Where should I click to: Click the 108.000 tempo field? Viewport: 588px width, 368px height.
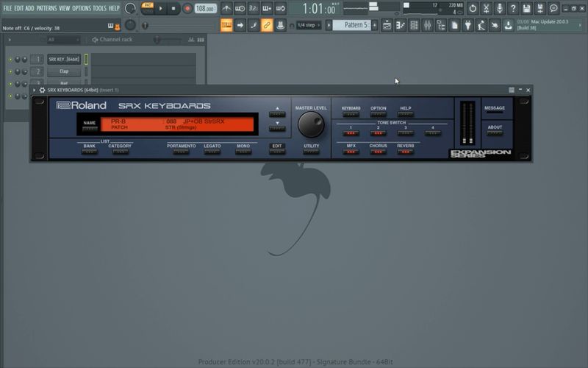tap(205, 8)
